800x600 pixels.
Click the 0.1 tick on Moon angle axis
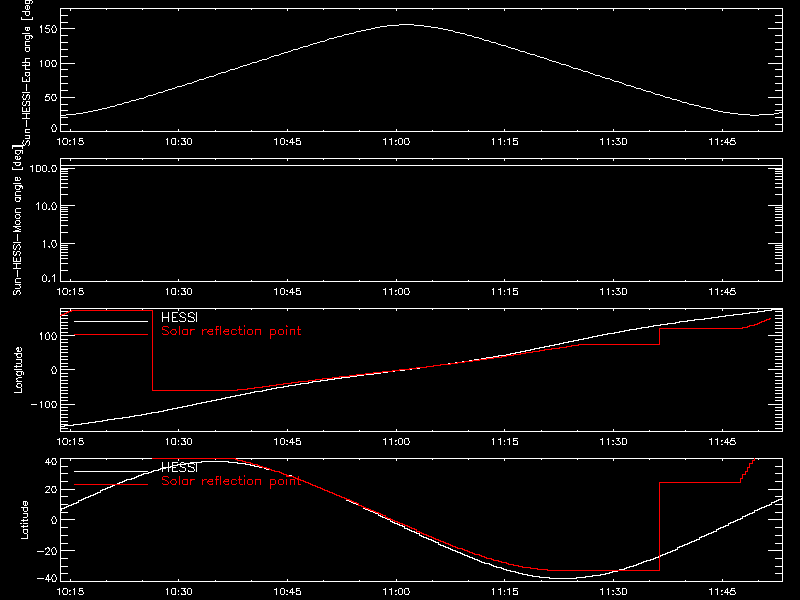[x=49, y=278]
